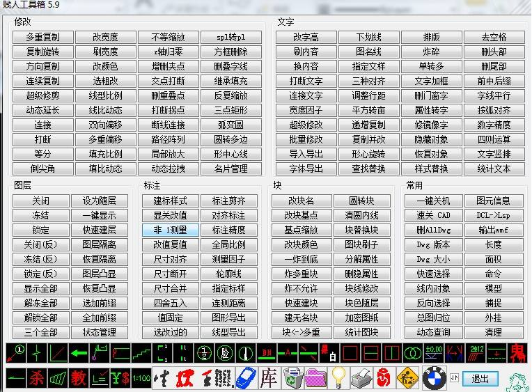Viewport: 532px width, 392px height.
Task: Click the 四则运算 button
Action: [494, 139]
